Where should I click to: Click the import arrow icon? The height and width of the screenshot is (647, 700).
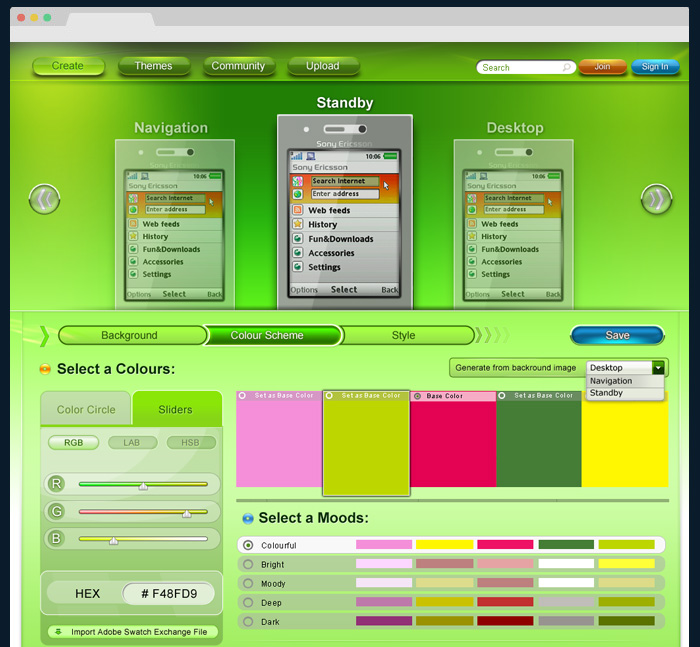pyautogui.click(x=58, y=632)
